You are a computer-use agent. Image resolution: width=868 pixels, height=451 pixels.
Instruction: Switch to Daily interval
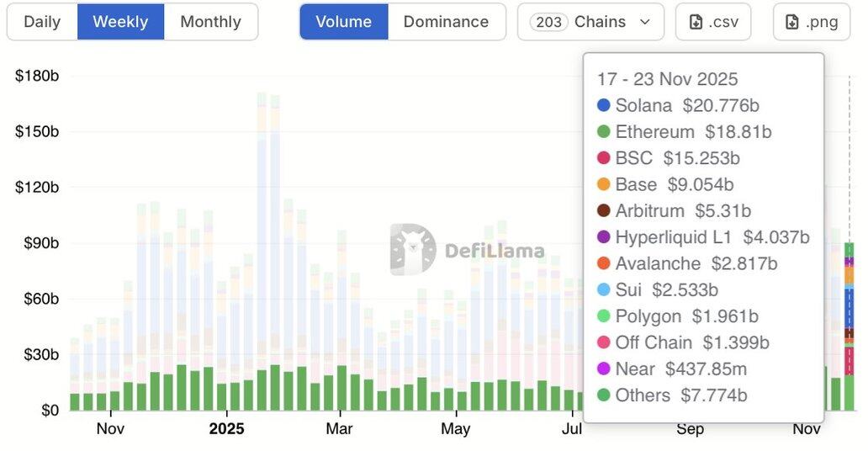(x=42, y=22)
